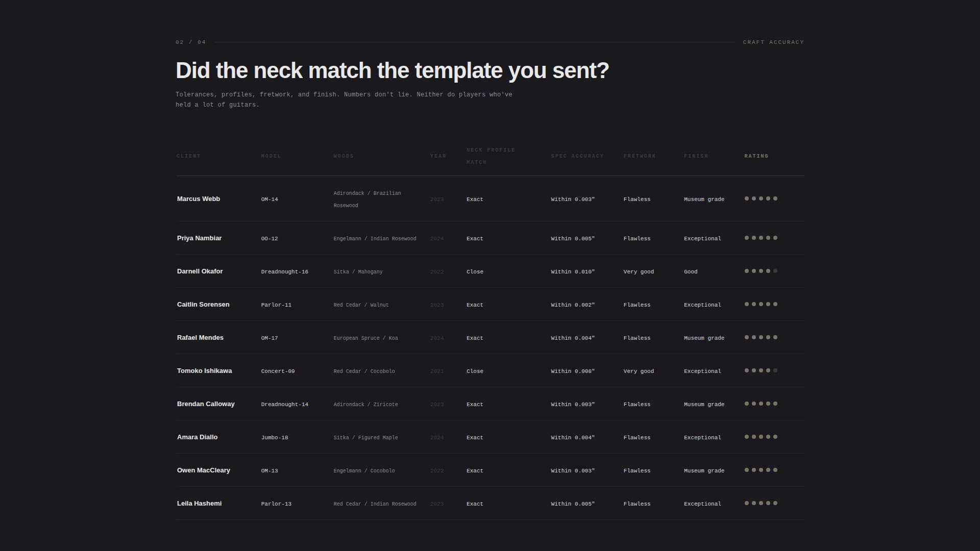Click the Parlor-11 model cell
Image resolution: width=980 pixels, height=551 pixels.
point(276,305)
